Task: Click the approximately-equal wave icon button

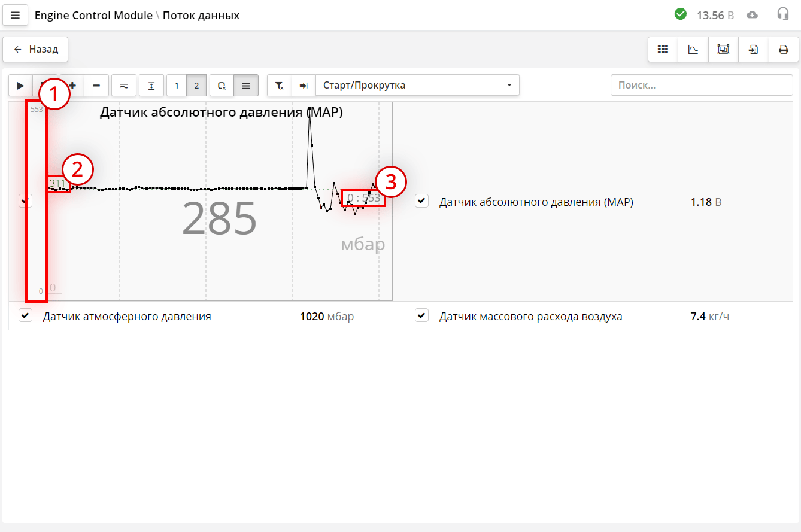Action: (x=124, y=86)
